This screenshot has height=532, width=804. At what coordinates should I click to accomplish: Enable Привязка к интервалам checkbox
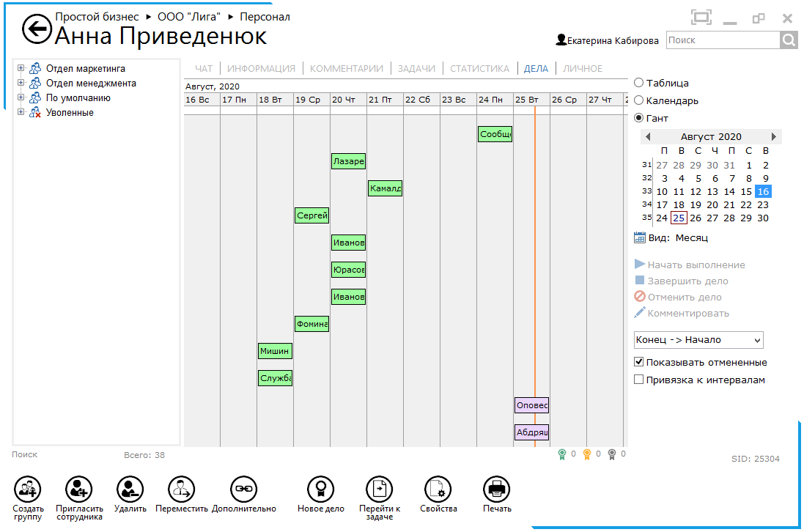[639, 380]
